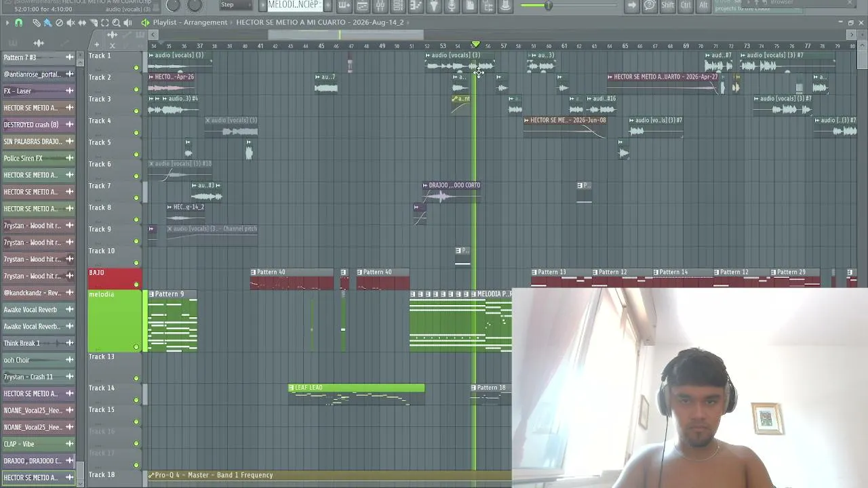The height and width of the screenshot is (488, 868).
Task: Open the Pattern 9 clip menu on melodia
Action: point(151,294)
